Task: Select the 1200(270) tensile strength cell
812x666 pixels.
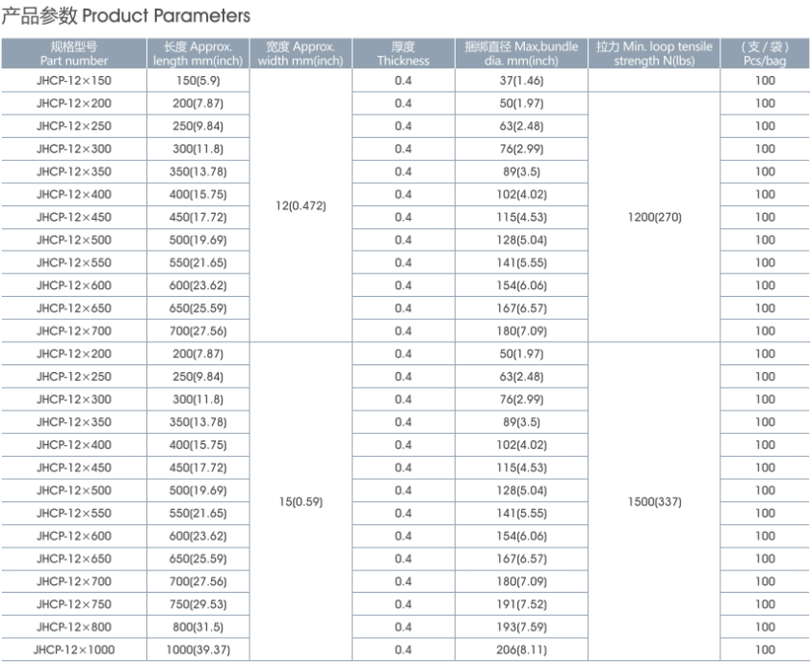Action: click(x=654, y=217)
